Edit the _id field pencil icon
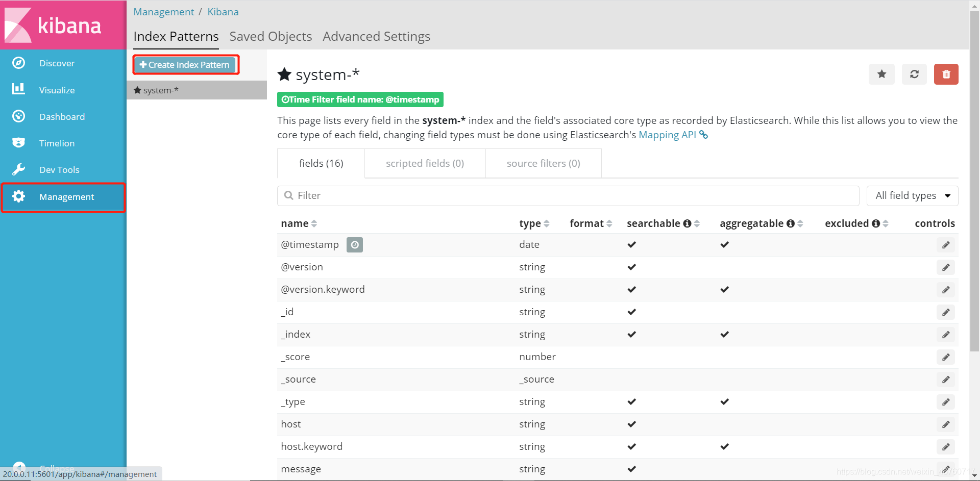This screenshot has width=980, height=481. point(946,312)
